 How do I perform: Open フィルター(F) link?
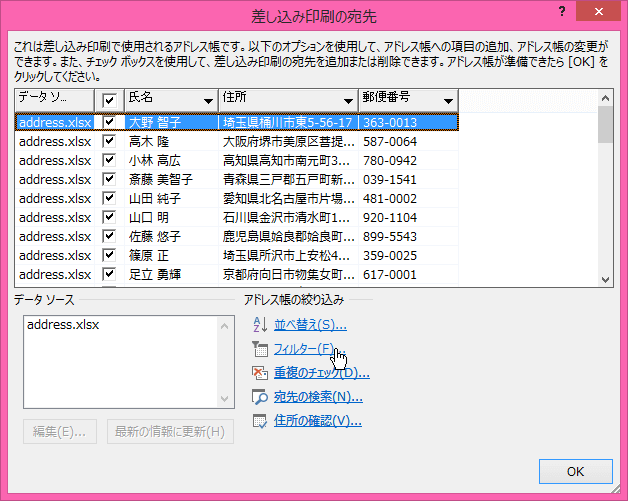tap(309, 349)
